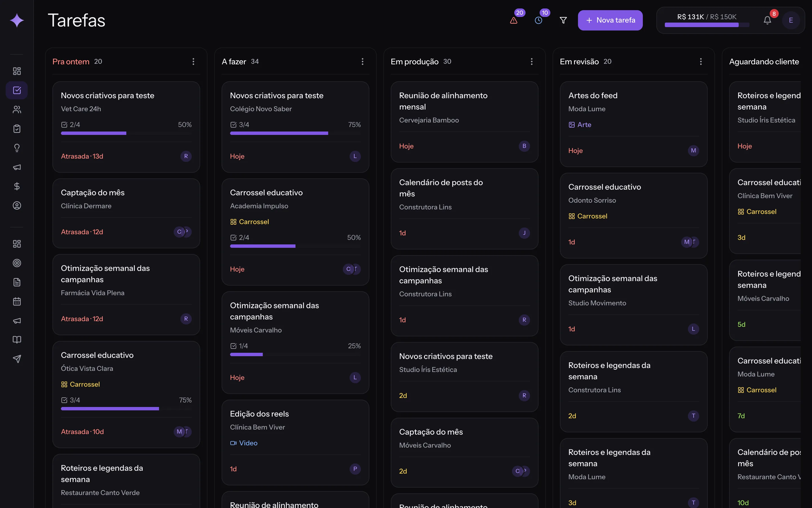Click the budget R$ 131K progress bar
The width and height of the screenshot is (812, 508).
tap(707, 25)
